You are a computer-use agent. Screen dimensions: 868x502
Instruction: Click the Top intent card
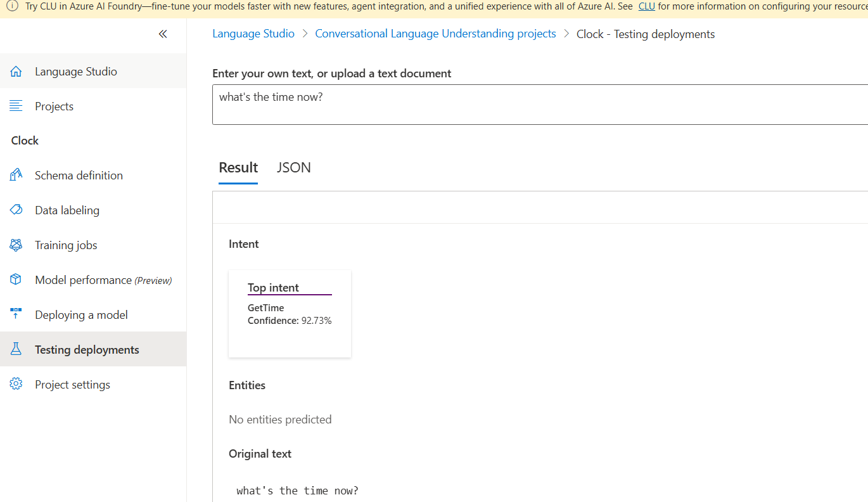[x=290, y=314]
